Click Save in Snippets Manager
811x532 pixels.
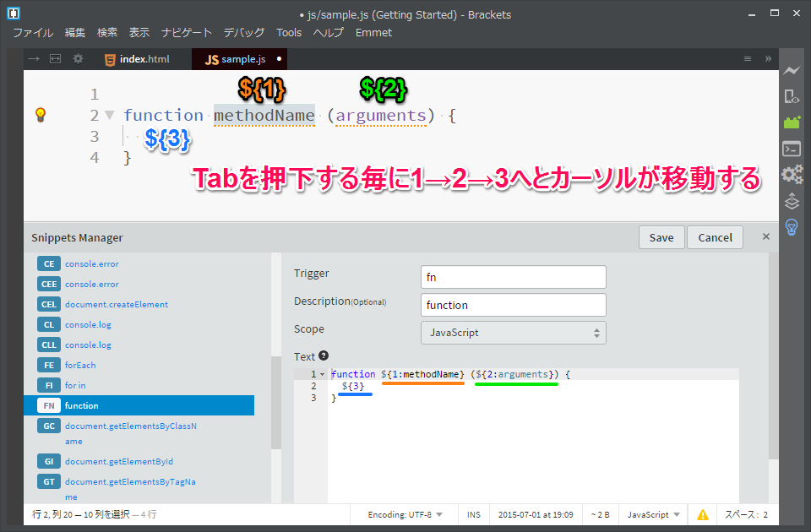tap(661, 237)
